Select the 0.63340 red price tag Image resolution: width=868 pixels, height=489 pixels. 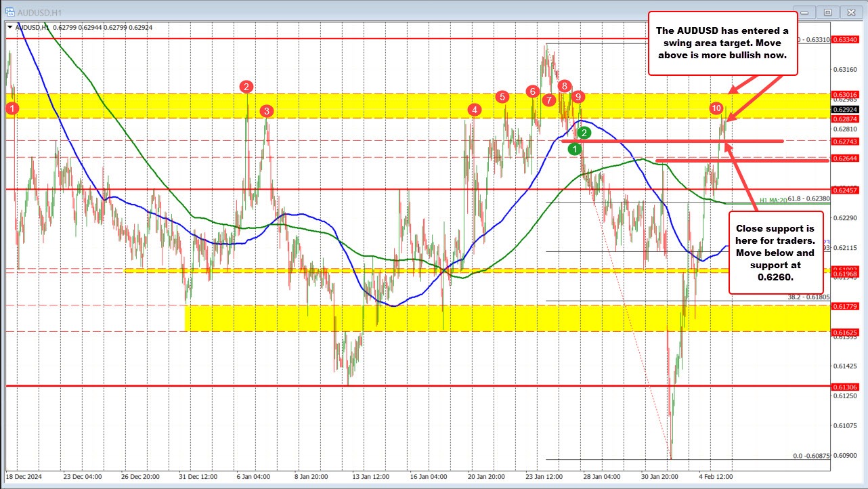point(845,39)
